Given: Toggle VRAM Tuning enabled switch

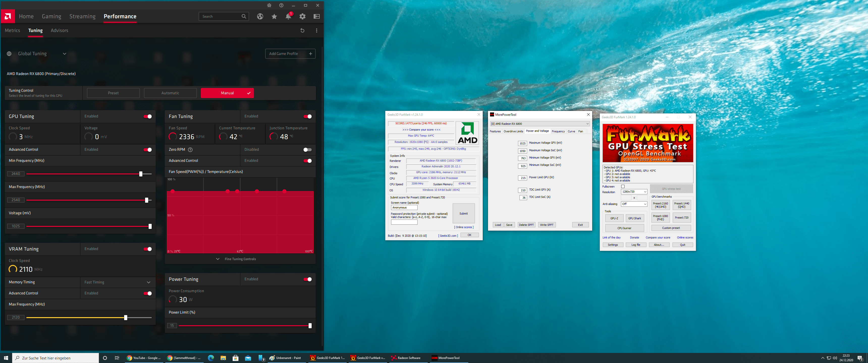Looking at the screenshot, I should [x=148, y=249].
